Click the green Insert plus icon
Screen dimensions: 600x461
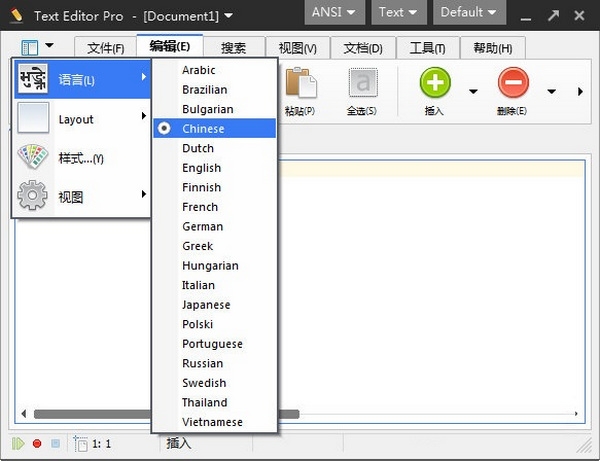(x=435, y=82)
